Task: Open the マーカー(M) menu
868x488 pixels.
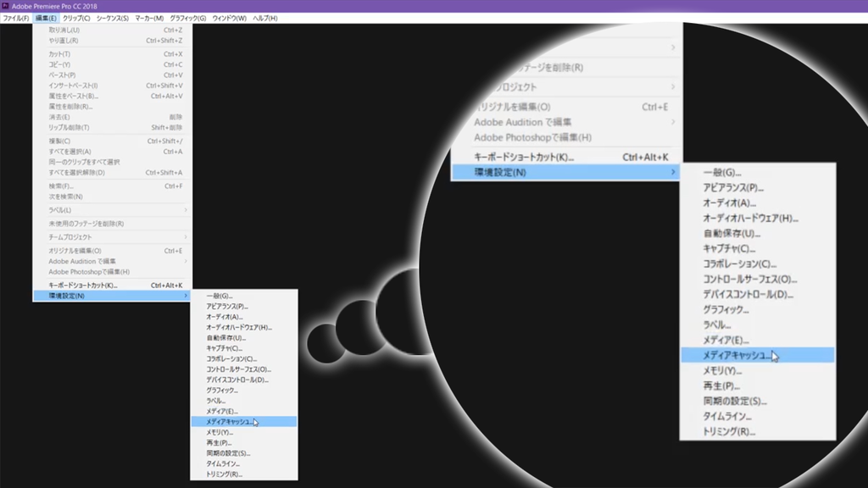Action: point(149,19)
